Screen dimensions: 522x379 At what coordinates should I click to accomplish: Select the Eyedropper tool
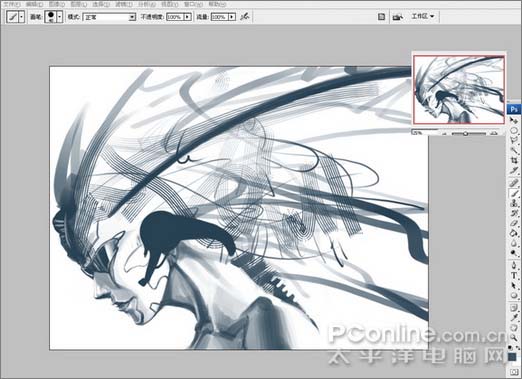(514, 317)
